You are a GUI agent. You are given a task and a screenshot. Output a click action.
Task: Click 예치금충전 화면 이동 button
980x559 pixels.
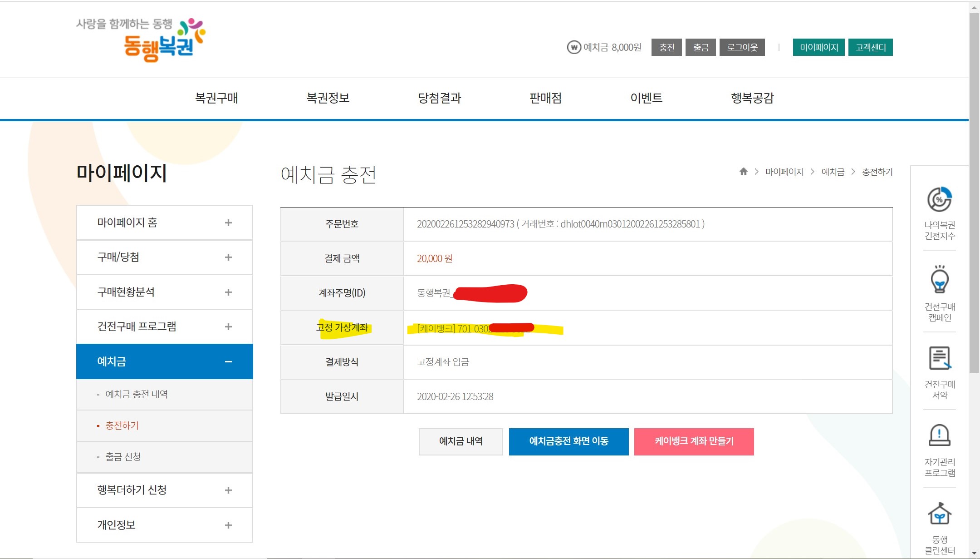pos(568,441)
